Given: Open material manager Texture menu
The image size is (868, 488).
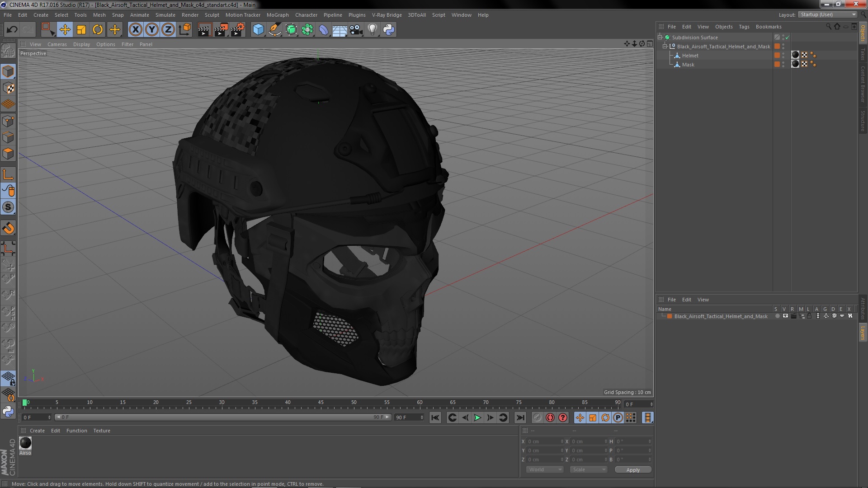Looking at the screenshot, I should tap(102, 431).
